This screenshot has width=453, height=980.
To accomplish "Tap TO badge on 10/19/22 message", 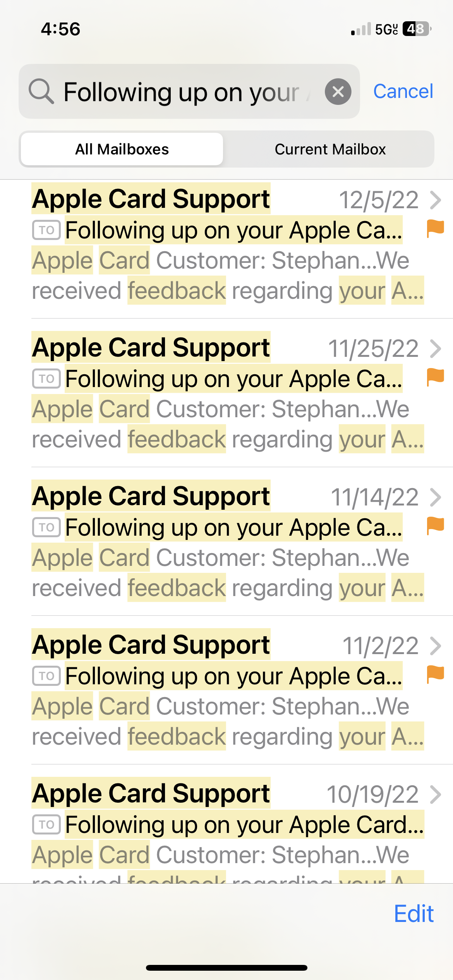I will coord(46,825).
